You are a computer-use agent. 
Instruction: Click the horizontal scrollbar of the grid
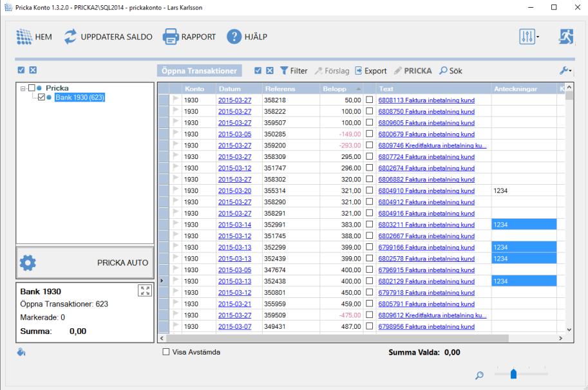click(337, 338)
